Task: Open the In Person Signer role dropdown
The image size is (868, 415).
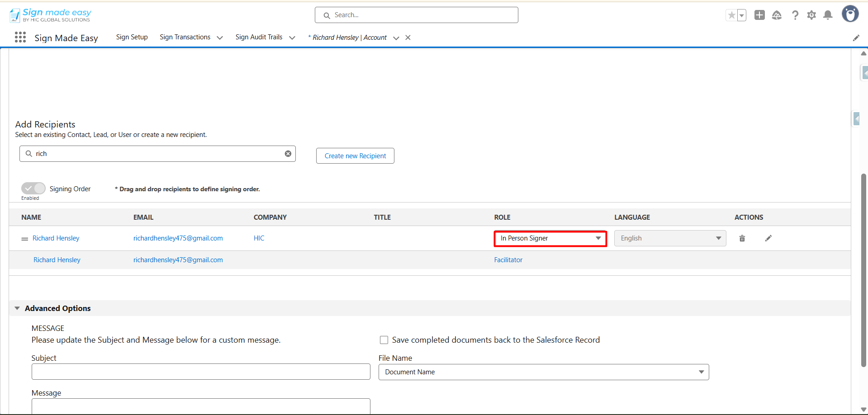Action: pos(550,238)
